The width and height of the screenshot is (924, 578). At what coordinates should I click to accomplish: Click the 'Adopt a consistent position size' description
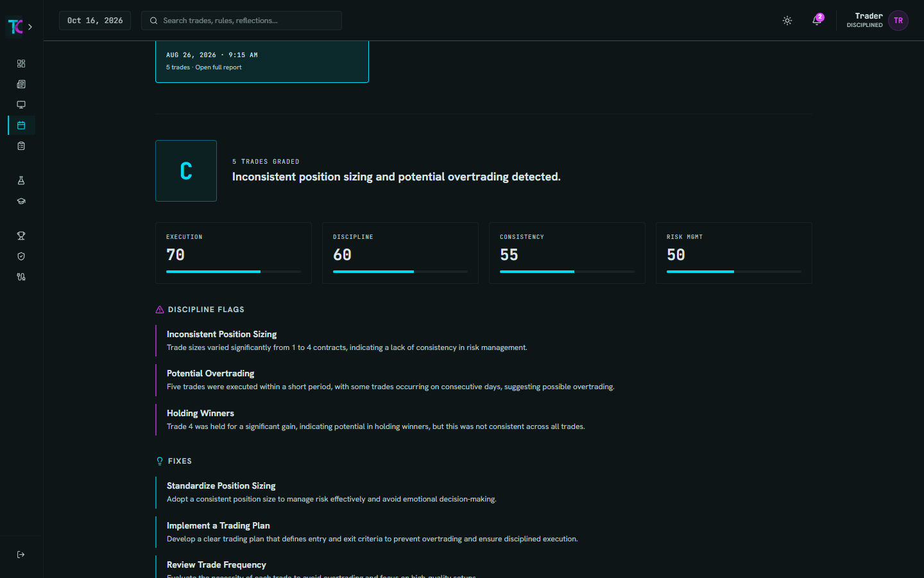point(332,499)
